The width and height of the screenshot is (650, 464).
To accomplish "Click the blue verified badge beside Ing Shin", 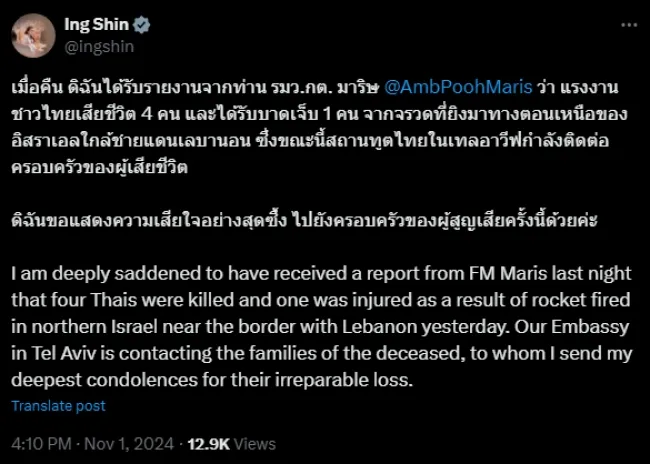I will point(142,25).
